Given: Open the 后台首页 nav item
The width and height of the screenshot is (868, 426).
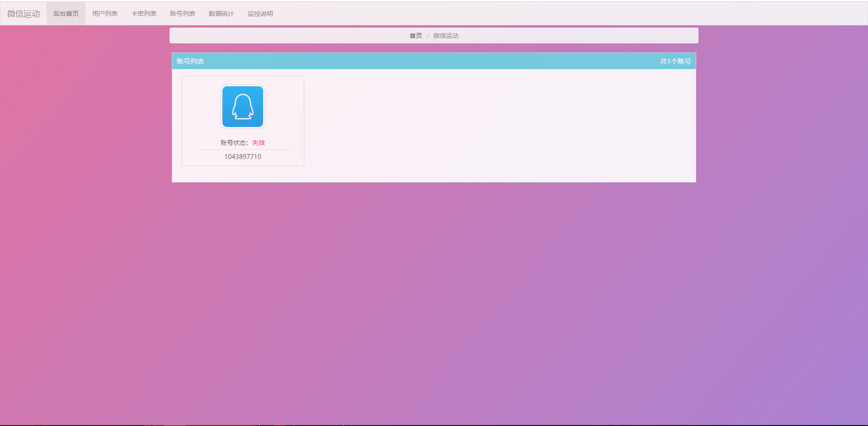Looking at the screenshot, I should tap(66, 14).
